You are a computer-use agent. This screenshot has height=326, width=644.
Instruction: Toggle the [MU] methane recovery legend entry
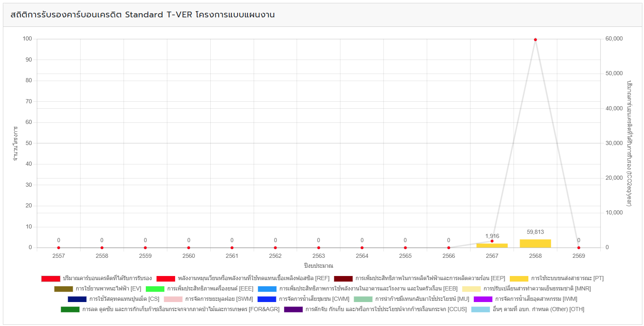pos(422,299)
